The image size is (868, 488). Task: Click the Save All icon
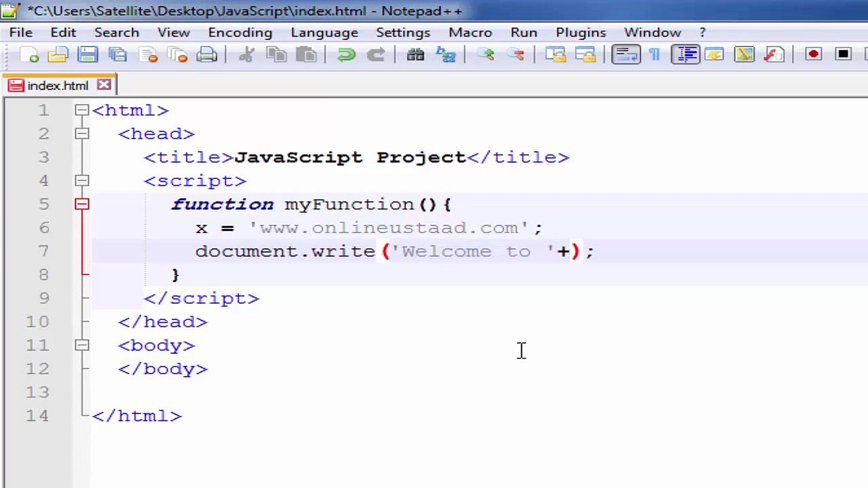(x=118, y=55)
